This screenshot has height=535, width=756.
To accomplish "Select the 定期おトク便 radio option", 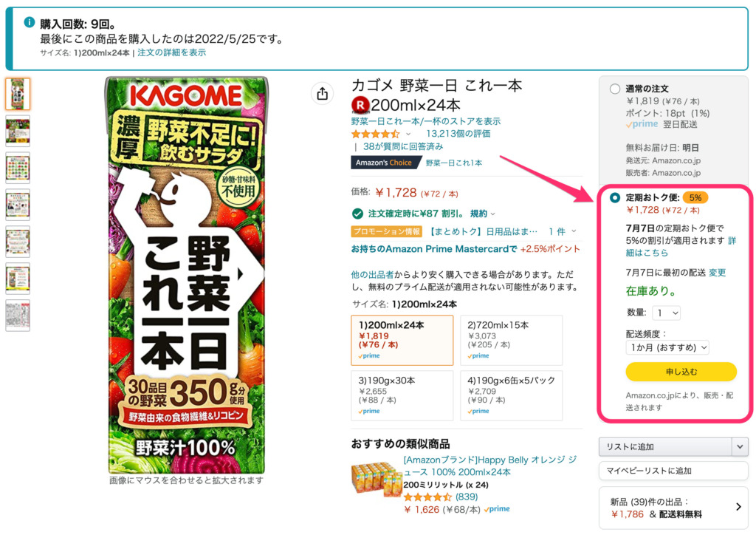I will (615, 198).
